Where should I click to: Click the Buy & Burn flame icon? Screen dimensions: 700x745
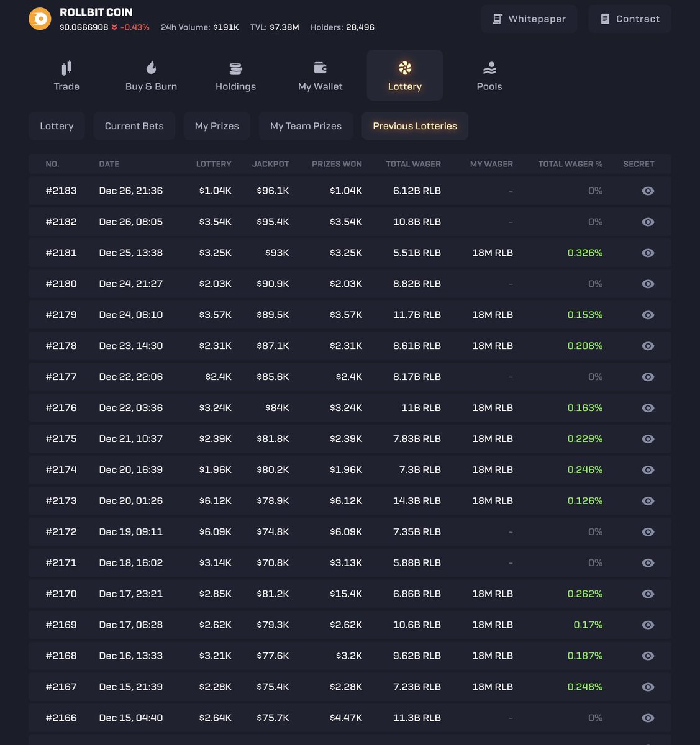[x=151, y=68]
